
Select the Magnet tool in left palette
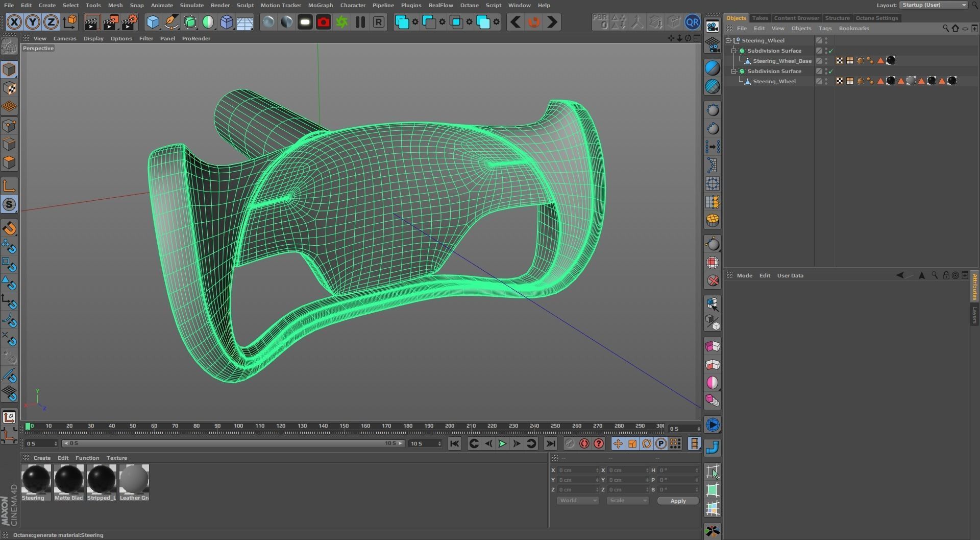9,228
